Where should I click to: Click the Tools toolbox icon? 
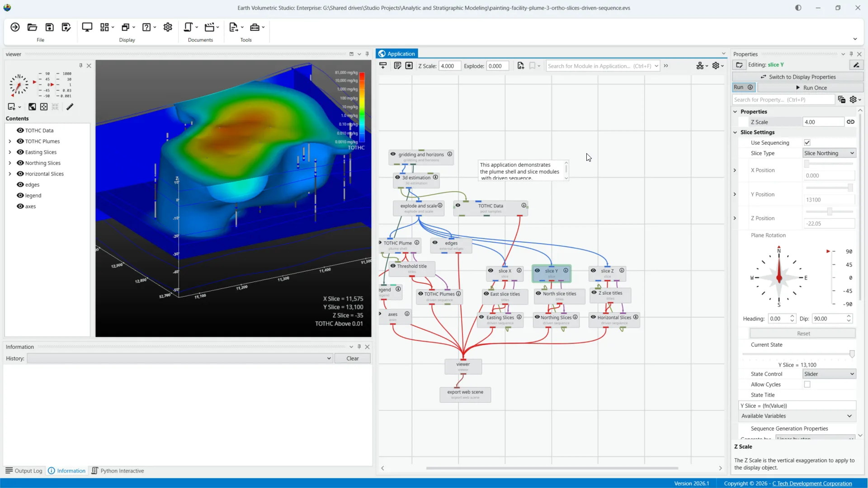[x=255, y=27]
